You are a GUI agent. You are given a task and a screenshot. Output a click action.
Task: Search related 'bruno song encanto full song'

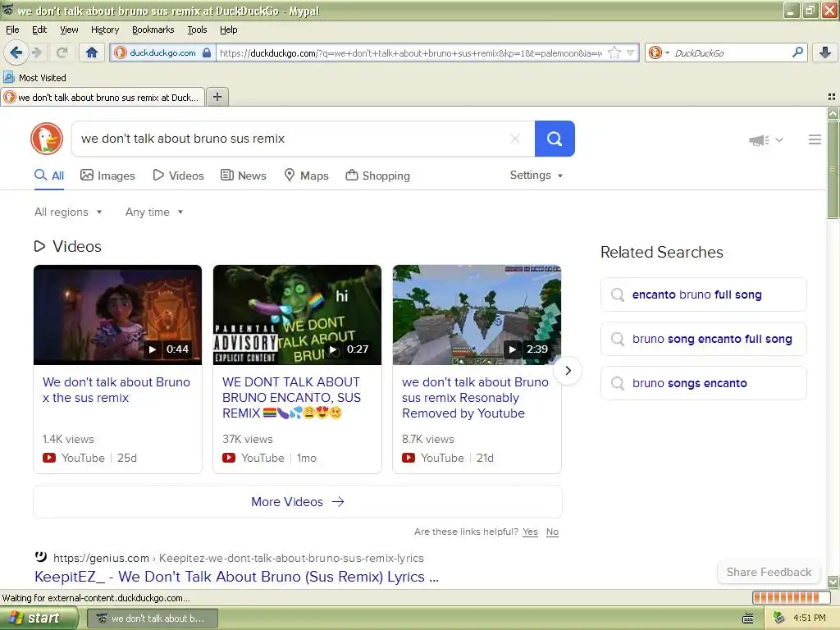(x=703, y=339)
